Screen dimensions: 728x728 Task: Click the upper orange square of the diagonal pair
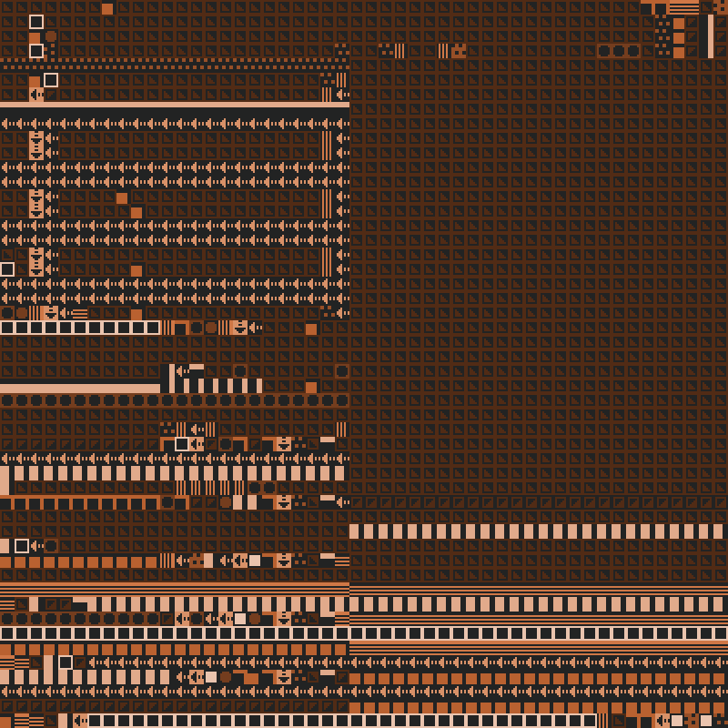[x=122, y=197]
